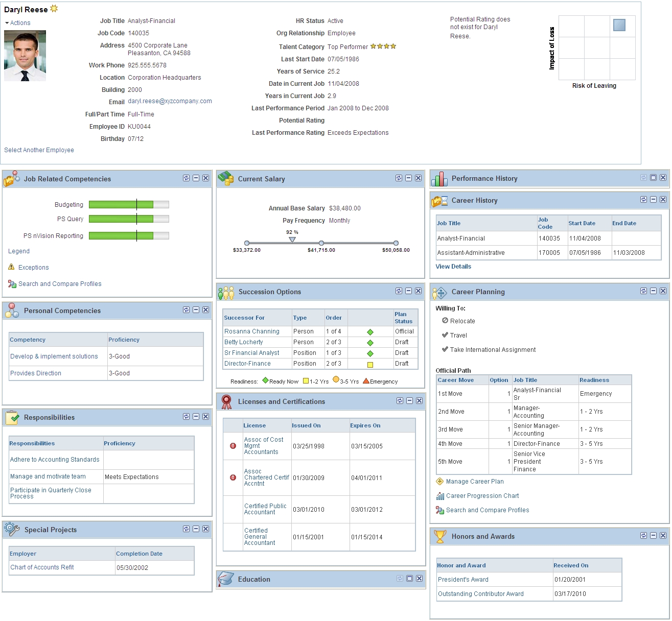Screen dimensions: 672x621
Task: Toggle the Relocate willingness indicator
Action: click(x=445, y=321)
